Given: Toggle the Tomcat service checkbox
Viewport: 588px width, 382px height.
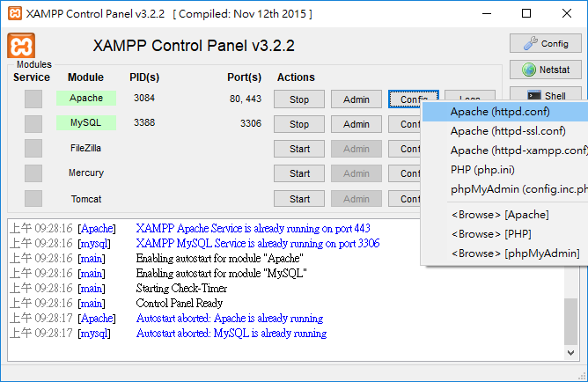Looking at the screenshot, I should tap(33, 199).
